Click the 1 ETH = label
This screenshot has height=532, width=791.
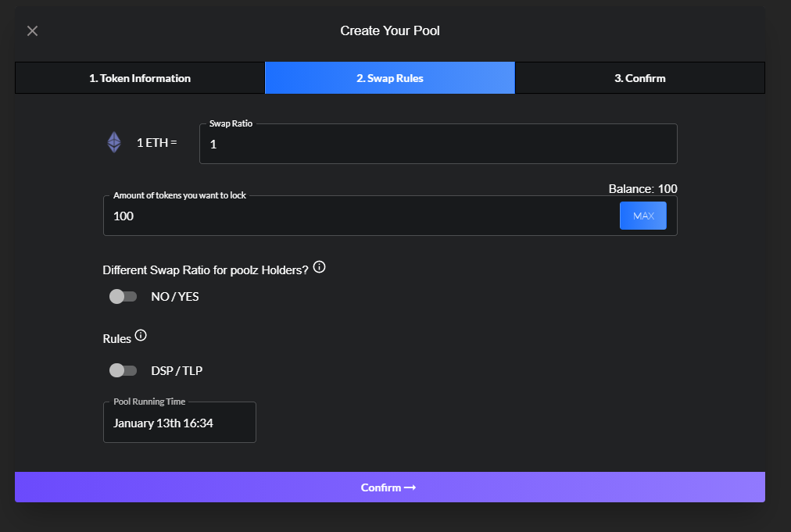156,142
